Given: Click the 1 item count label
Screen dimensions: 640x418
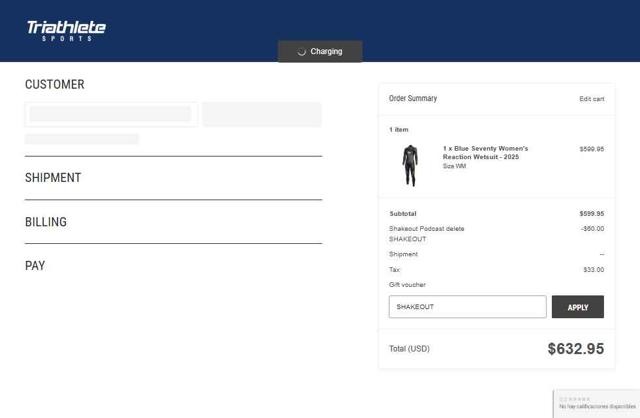Looking at the screenshot, I should click(x=398, y=130).
